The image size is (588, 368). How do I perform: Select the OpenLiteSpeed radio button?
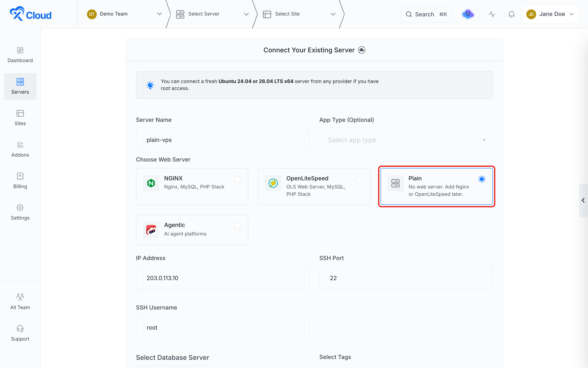point(360,179)
